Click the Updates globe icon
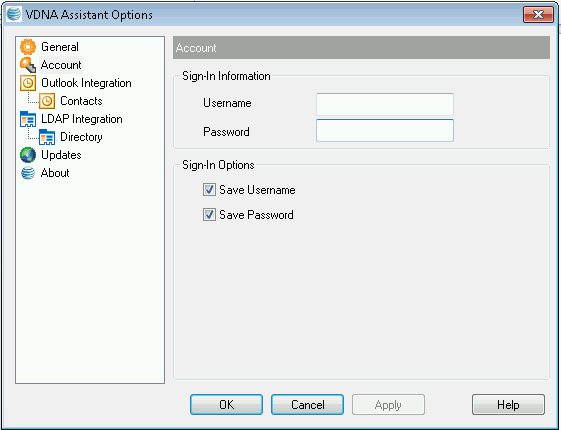This screenshot has width=561, height=430. click(x=28, y=155)
